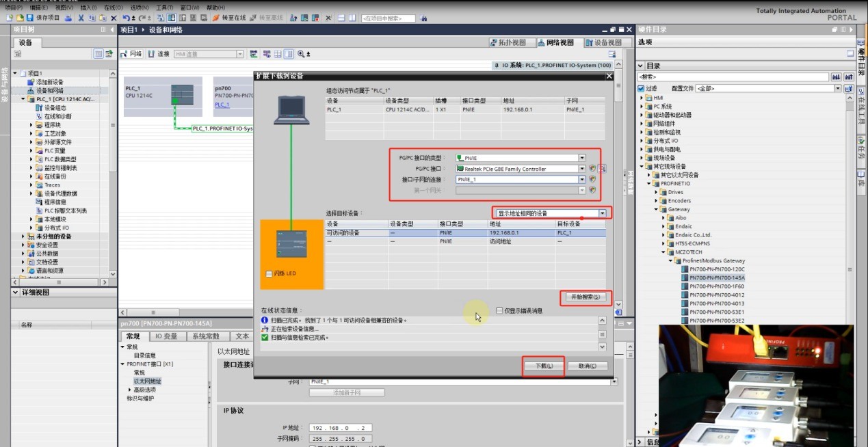868x447 pixels.
Task: Open the 编辑(E) menu
Action: 39,8
